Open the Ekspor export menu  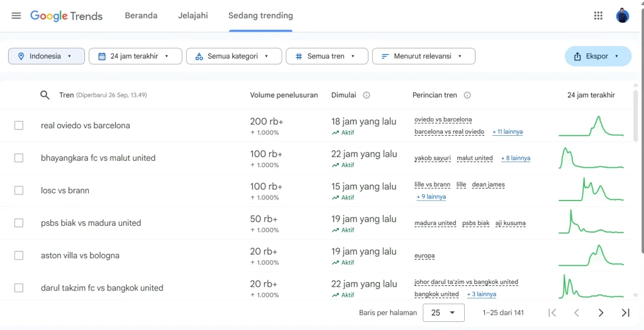tap(598, 56)
